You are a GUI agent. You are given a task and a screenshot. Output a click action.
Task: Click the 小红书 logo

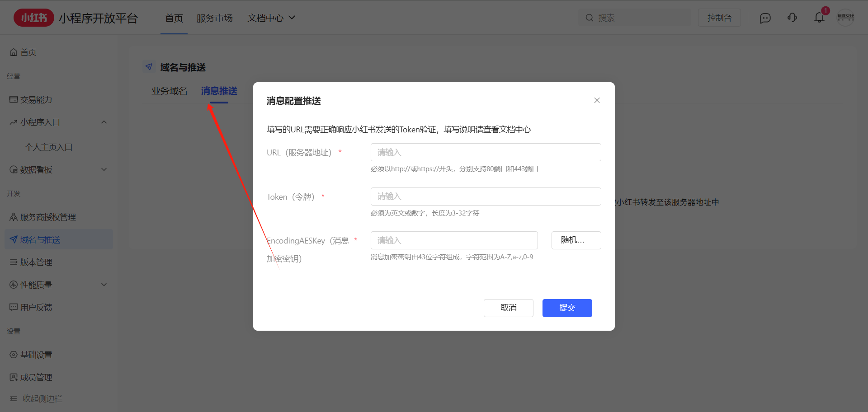(x=34, y=18)
